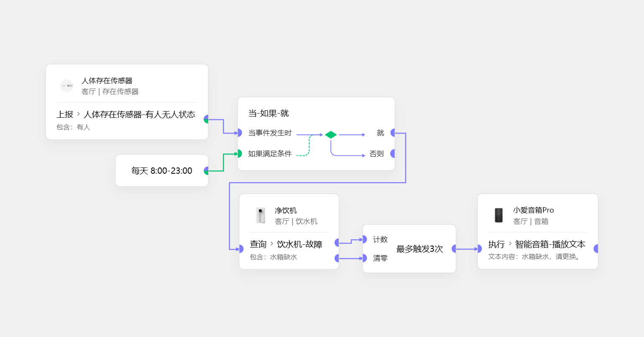This screenshot has width=644, height=337.
Task: Click the presence sensor device icon
Action: pyautogui.click(x=67, y=86)
